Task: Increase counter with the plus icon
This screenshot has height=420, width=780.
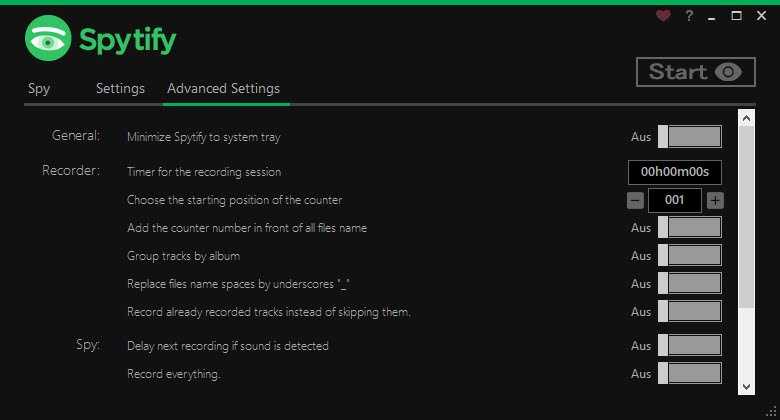Action: tap(715, 200)
